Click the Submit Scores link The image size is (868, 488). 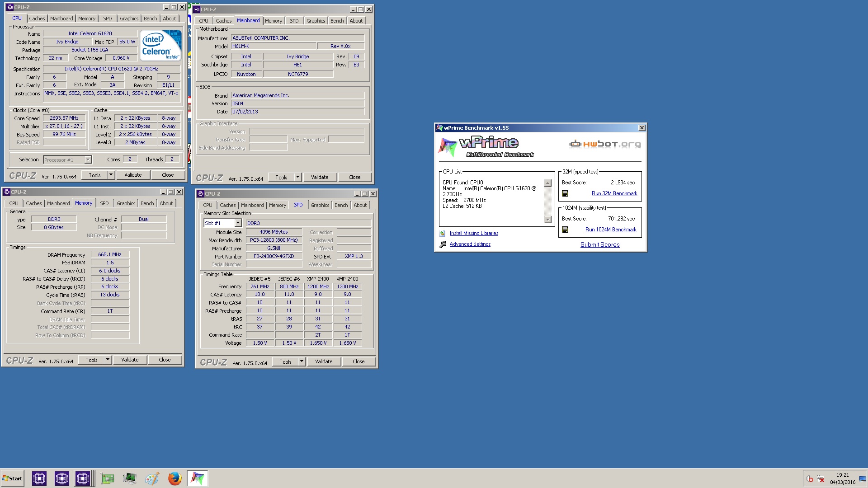pos(600,244)
